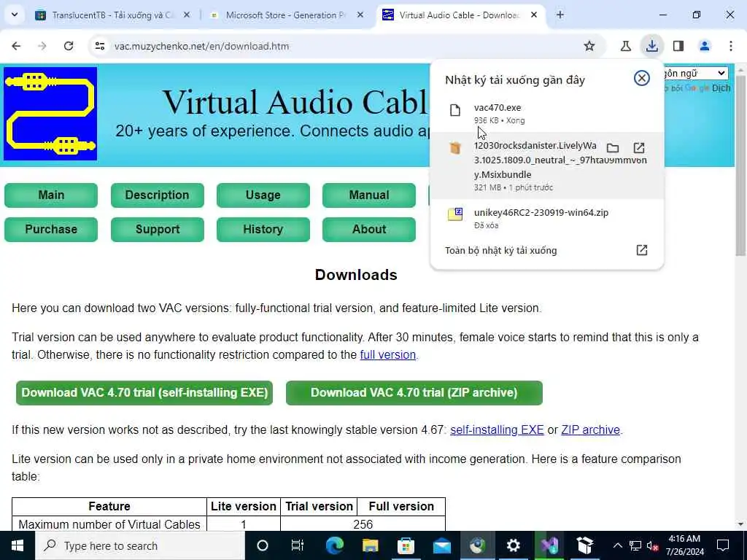Open Settings gear on the taskbar
747x560 pixels.
[x=513, y=545]
